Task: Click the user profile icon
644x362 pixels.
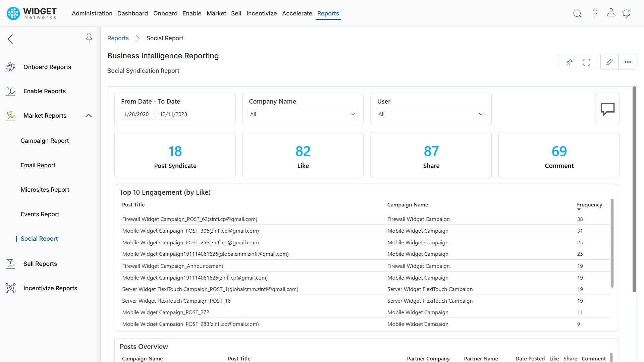Action: 611,13
